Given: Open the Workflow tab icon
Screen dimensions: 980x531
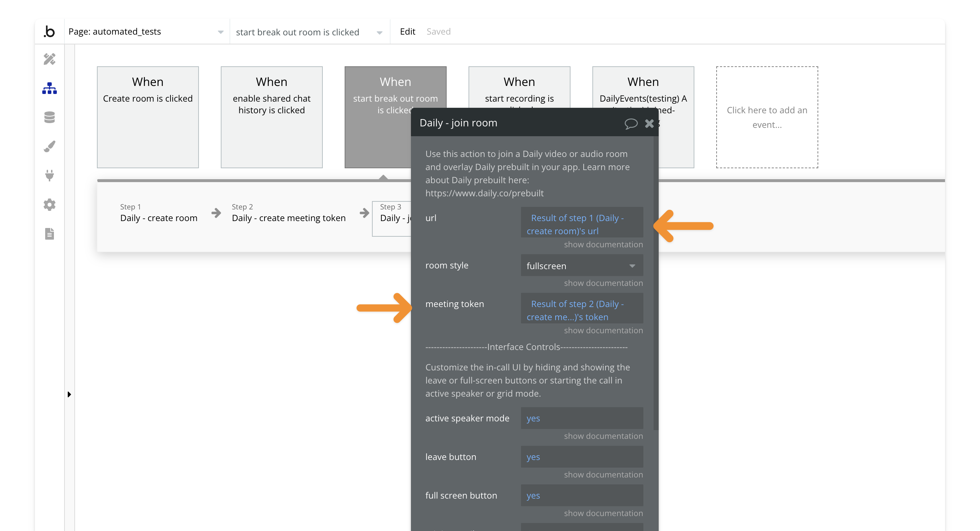Looking at the screenshot, I should (50, 88).
